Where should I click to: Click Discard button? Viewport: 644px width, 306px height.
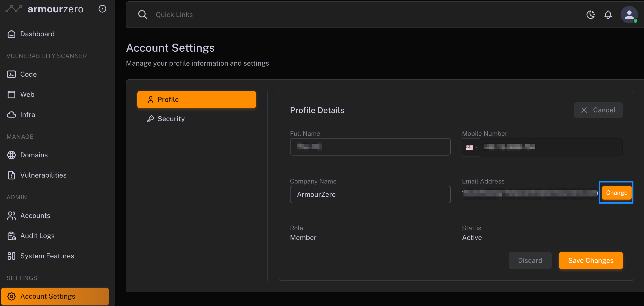[x=530, y=261]
